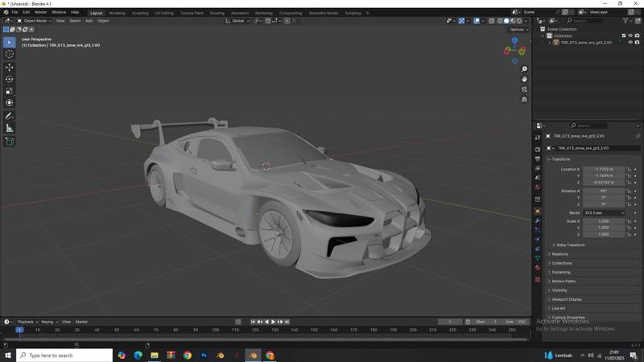Open the View Layer properties tab
This screenshot has height=362, width=644.
click(x=538, y=168)
